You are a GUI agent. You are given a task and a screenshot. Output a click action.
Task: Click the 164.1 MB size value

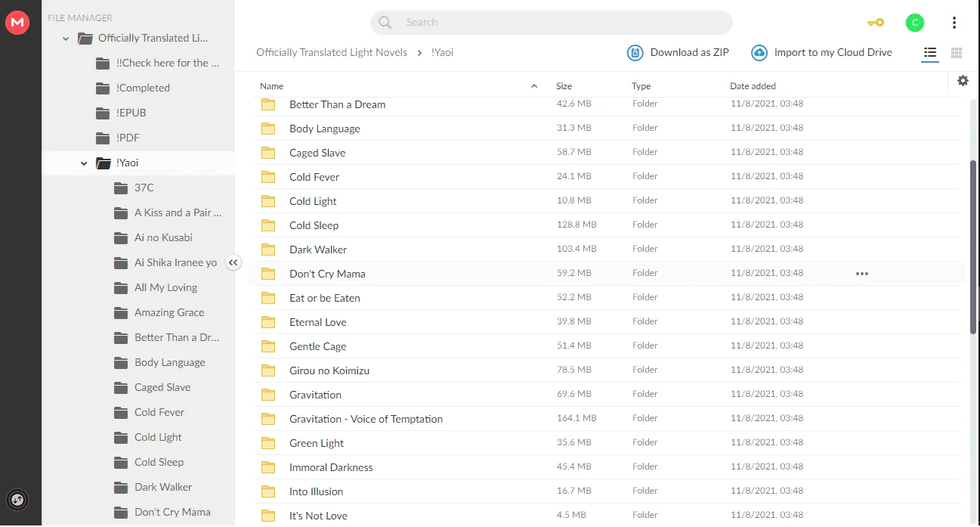pyautogui.click(x=577, y=418)
